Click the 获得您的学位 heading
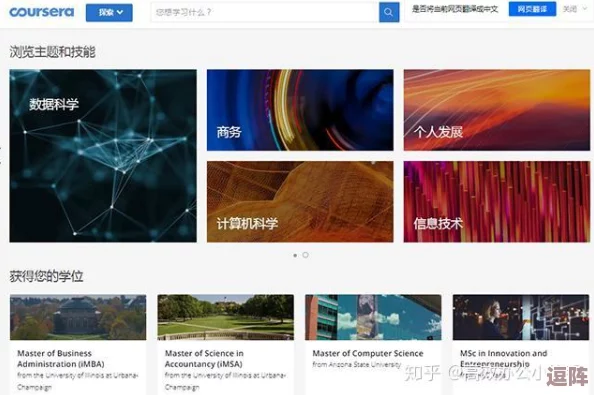Viewport: 594px width, 395px height. click(x=46, y=276)
